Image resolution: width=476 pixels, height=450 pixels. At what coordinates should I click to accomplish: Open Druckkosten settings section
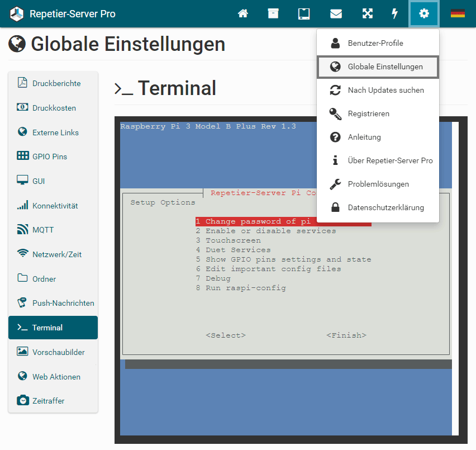point(53,108)
